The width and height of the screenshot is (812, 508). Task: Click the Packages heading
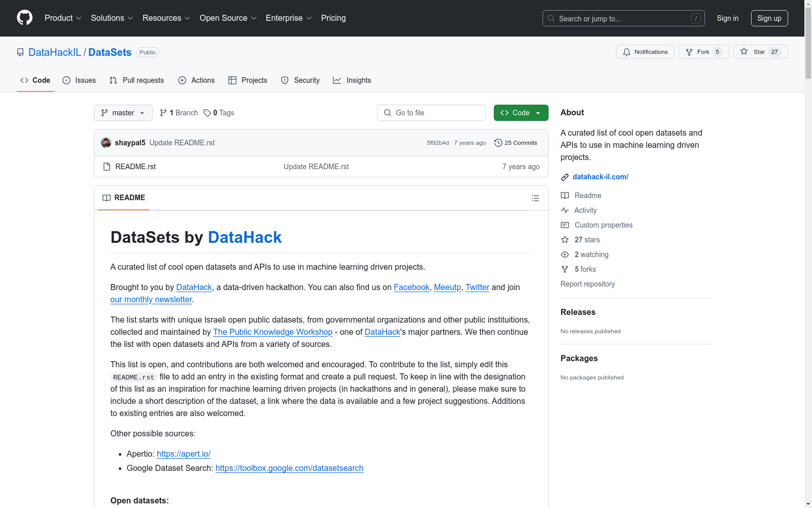pyautogui.click(x=579, y=358)
